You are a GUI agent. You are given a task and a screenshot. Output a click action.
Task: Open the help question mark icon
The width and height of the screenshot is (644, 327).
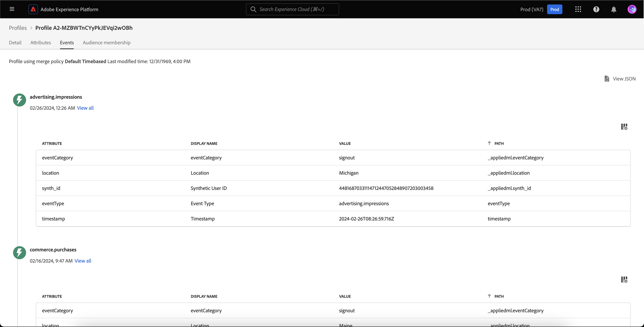point(596,9)
